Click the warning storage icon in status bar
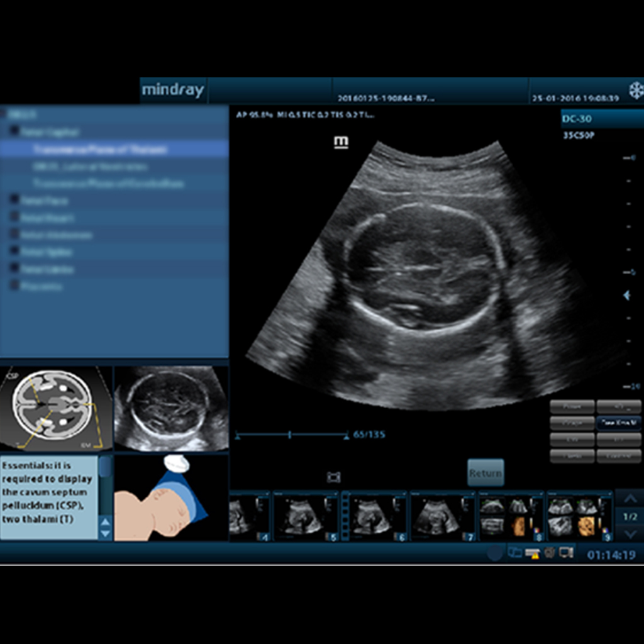The image size is (644, 644). coord(533,553)
